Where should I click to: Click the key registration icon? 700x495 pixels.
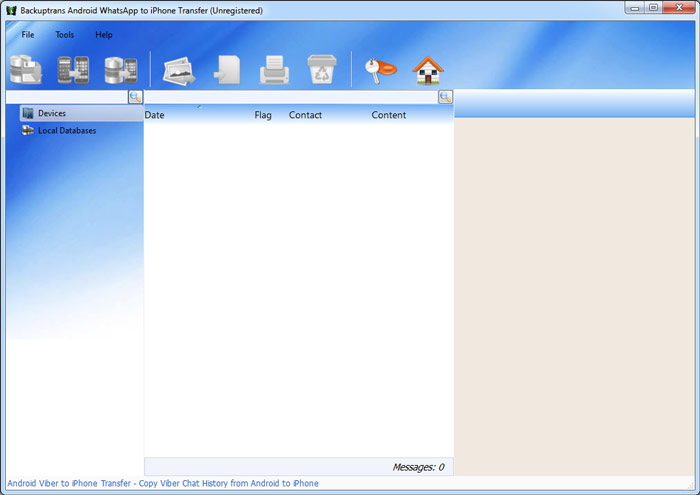[380, 70]
